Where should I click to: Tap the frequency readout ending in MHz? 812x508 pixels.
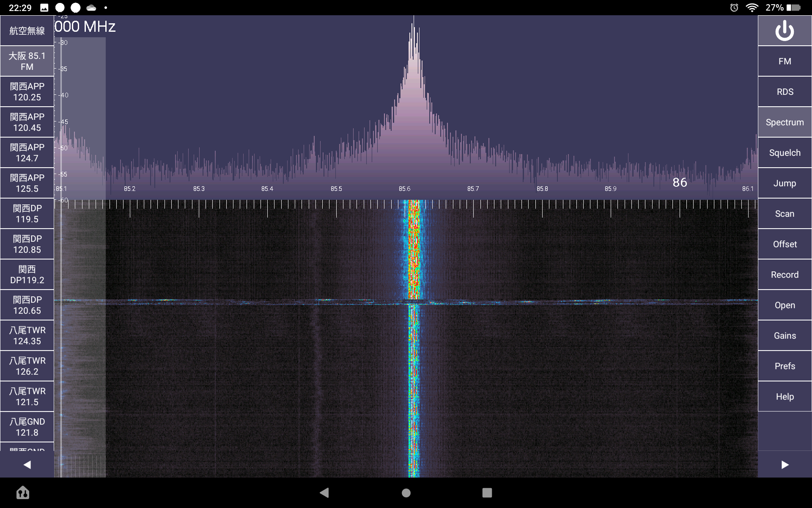(x=85, y=27)
